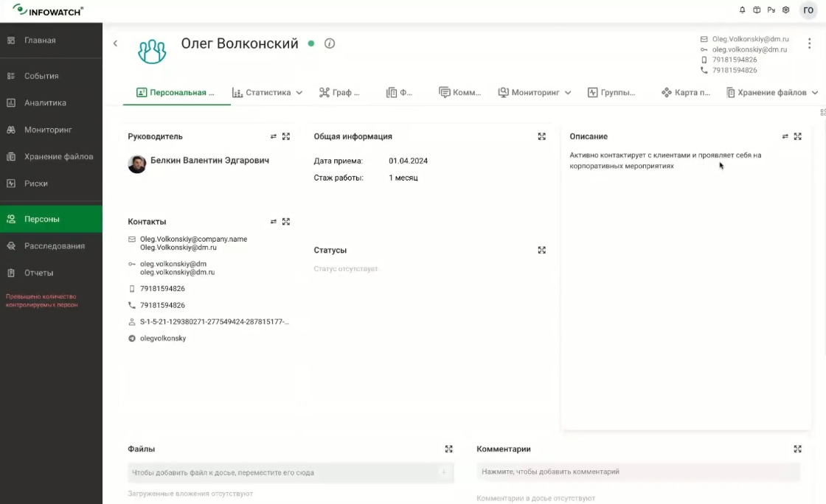Expand the Руководитель widget fullscreen
This screenshot has height=504, width=826.
pos(286,136)
